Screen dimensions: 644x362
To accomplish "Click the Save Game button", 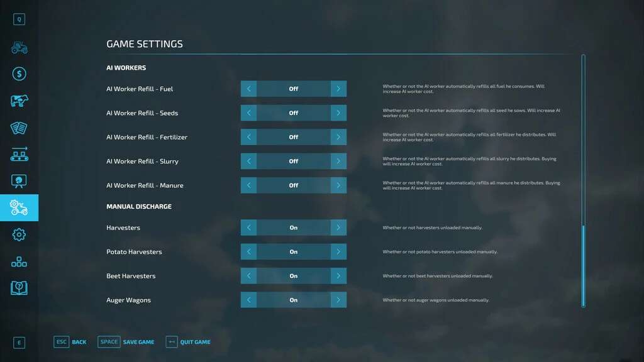I will 126,342.
